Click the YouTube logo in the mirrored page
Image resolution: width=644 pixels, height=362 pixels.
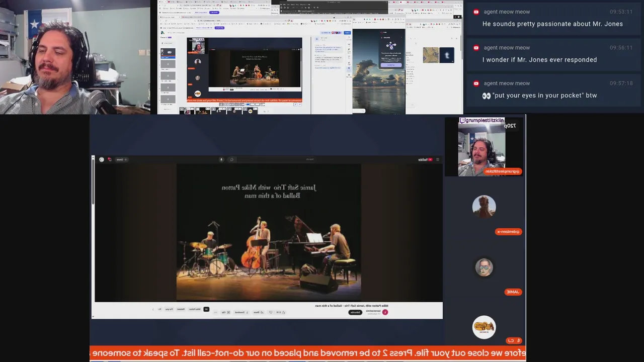pos(426,159)
